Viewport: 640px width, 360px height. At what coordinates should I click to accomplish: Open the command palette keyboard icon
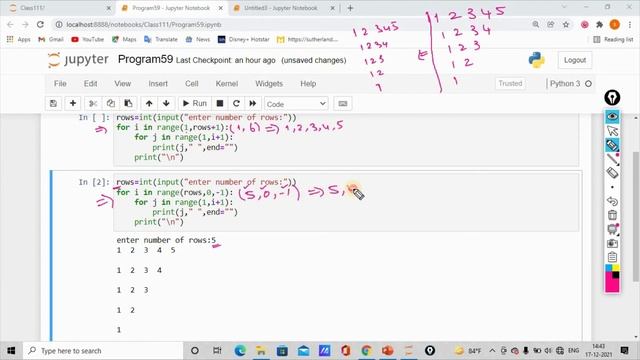pos(343,104)
